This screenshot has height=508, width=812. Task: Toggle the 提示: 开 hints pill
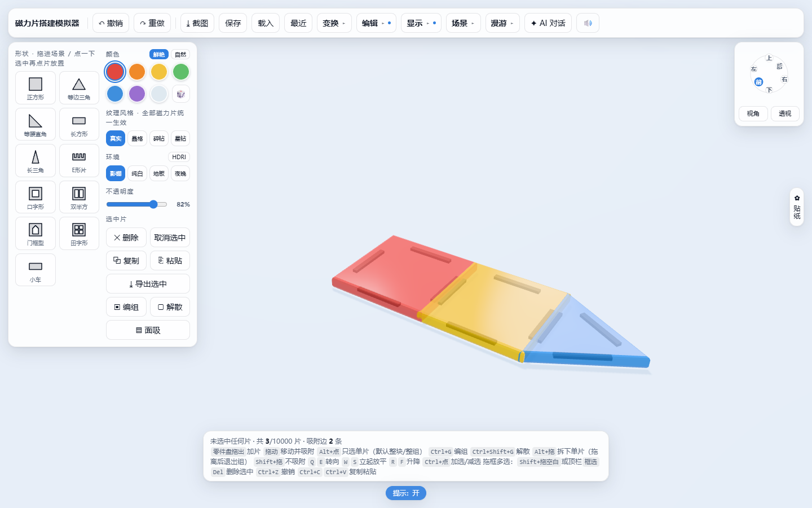[406, 493]
